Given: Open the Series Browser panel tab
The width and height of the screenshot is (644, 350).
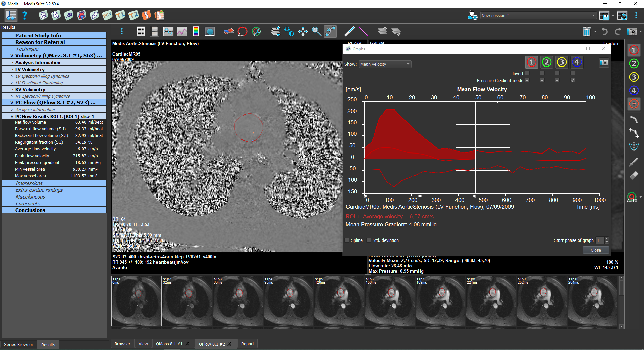Looking at the screenshot, I should click(18, 344).
